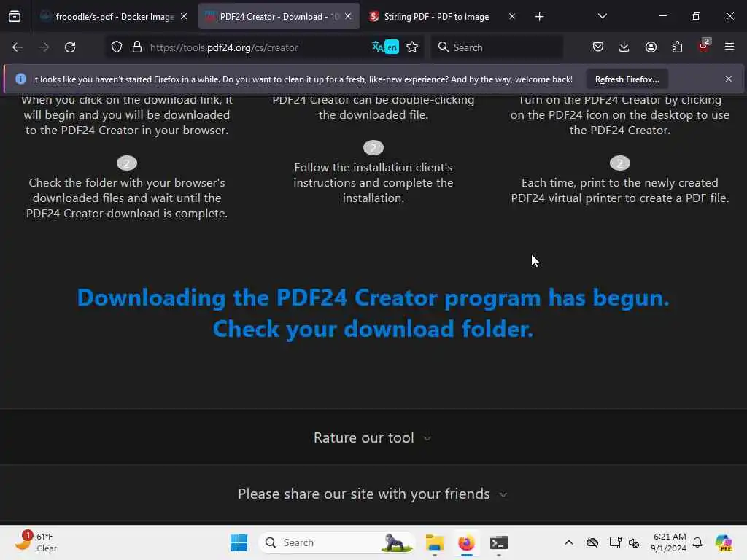Close the frooodle/s-pdf tab

(x=184, y=17)
